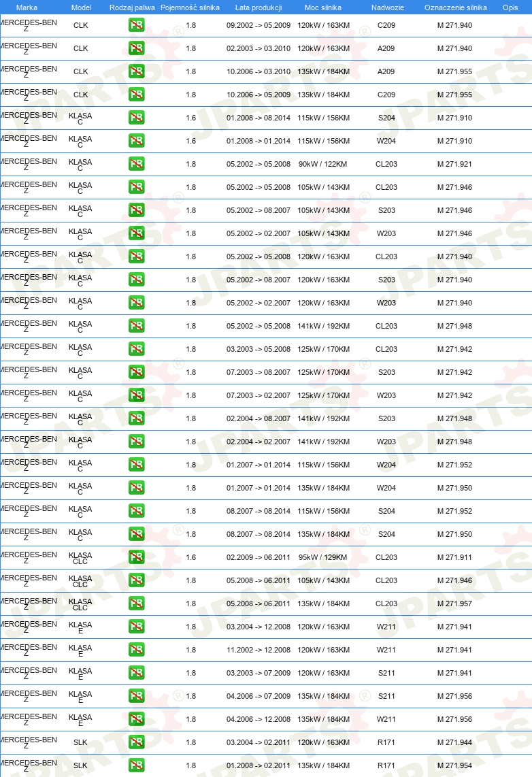Click engine code M 271.944

pos(454,742)
